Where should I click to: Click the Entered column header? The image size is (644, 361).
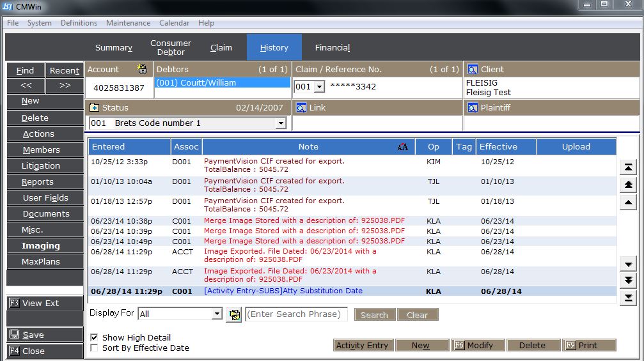[129, 147]
